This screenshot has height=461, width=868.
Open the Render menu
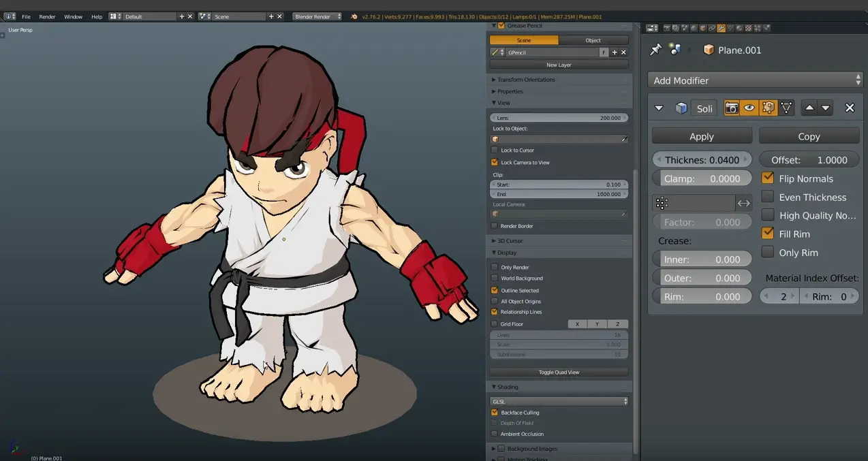tap(47, 16)
